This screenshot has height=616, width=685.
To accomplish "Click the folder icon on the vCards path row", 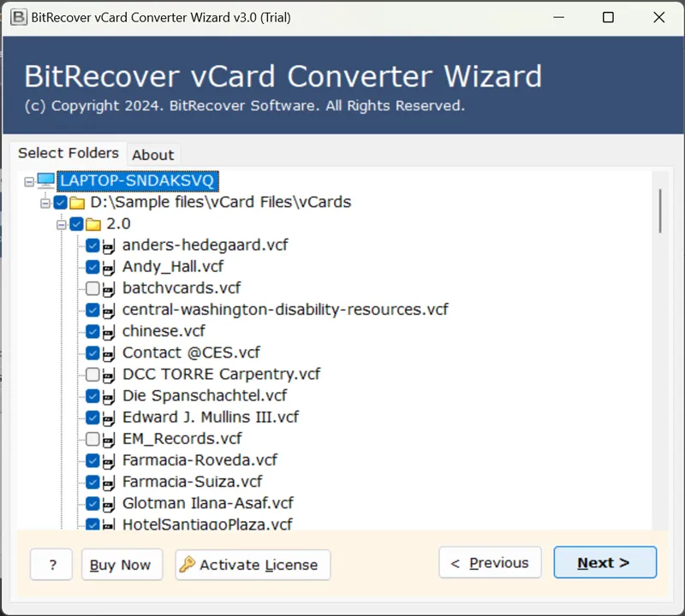I will [x=76, y=202].
